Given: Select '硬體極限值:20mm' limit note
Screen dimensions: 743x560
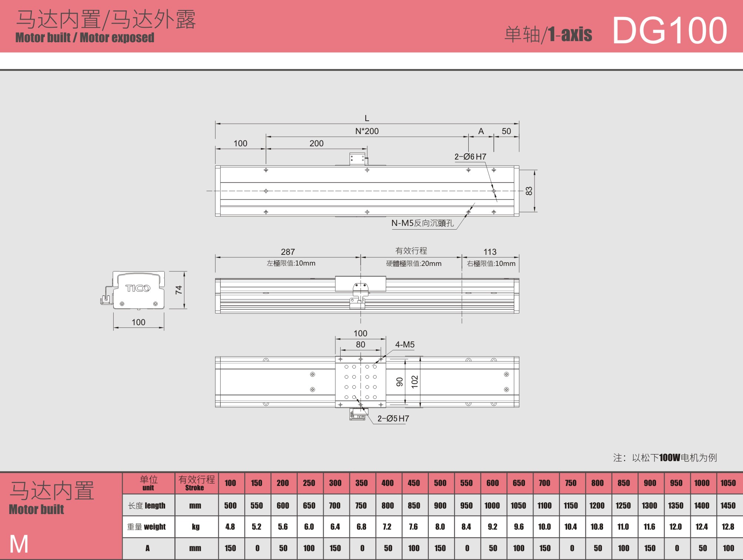Looking at the screenshot, I should tap(414, 264).
